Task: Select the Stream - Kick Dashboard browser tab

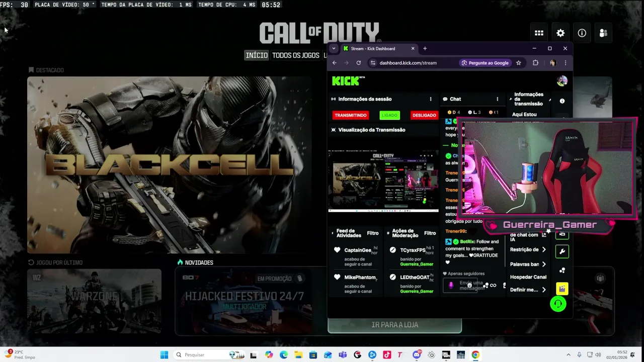Action: point(379,49)
